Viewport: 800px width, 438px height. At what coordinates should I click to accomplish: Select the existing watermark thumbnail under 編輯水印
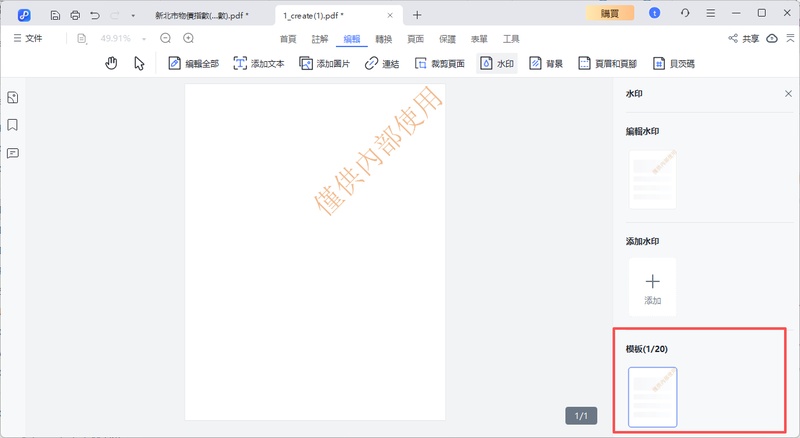(653, 179)
